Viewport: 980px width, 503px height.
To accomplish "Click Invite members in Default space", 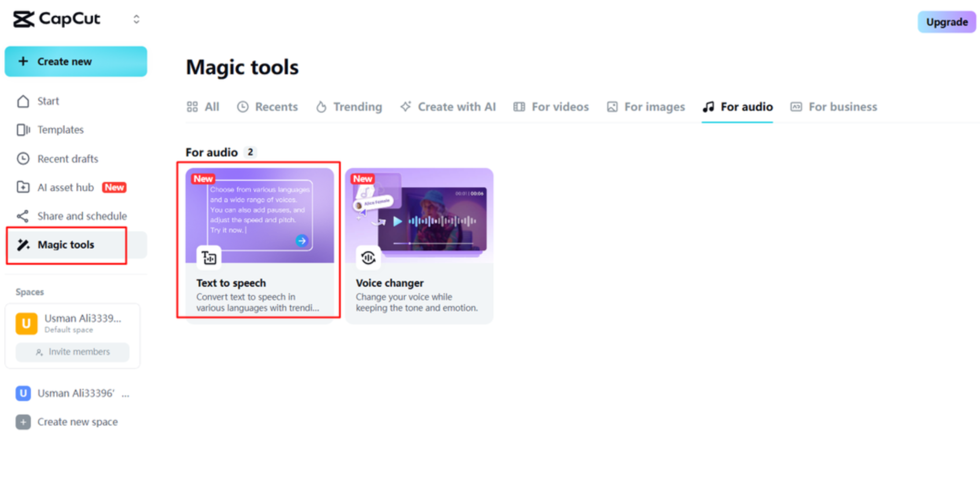I will tap(72, 352).
